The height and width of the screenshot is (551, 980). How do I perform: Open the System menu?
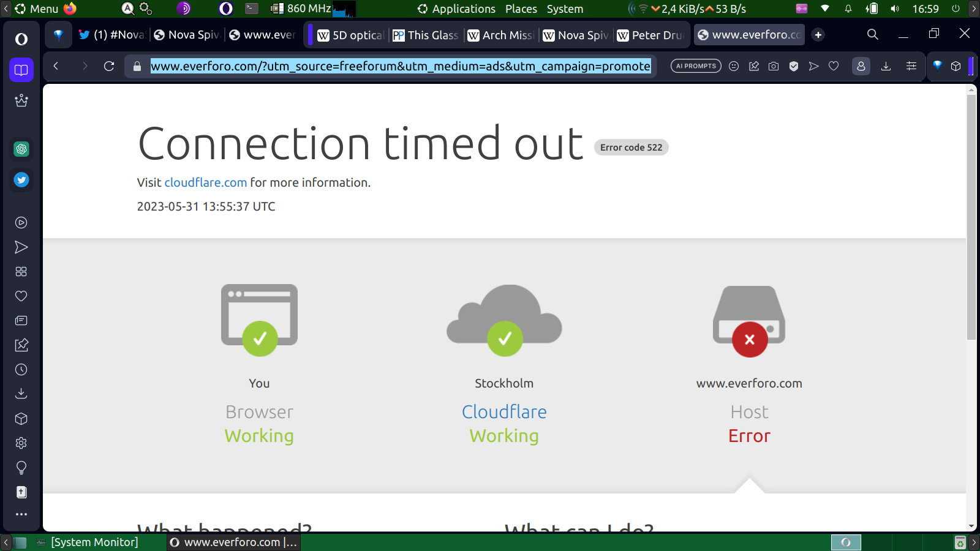(565, 9)
